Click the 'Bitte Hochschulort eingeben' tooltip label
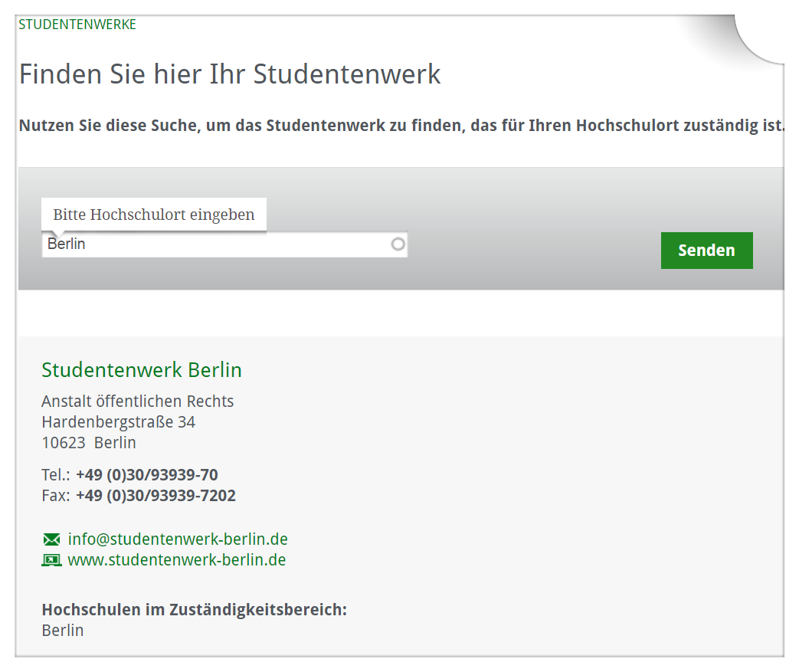The image size is (799, 672). (154, 215)
